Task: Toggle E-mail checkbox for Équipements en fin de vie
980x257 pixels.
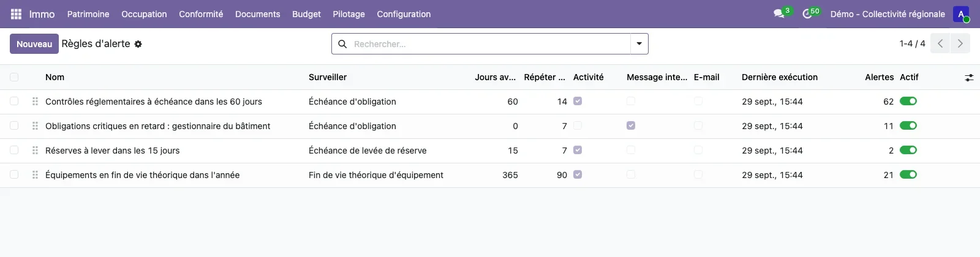Action: (698, 174)
